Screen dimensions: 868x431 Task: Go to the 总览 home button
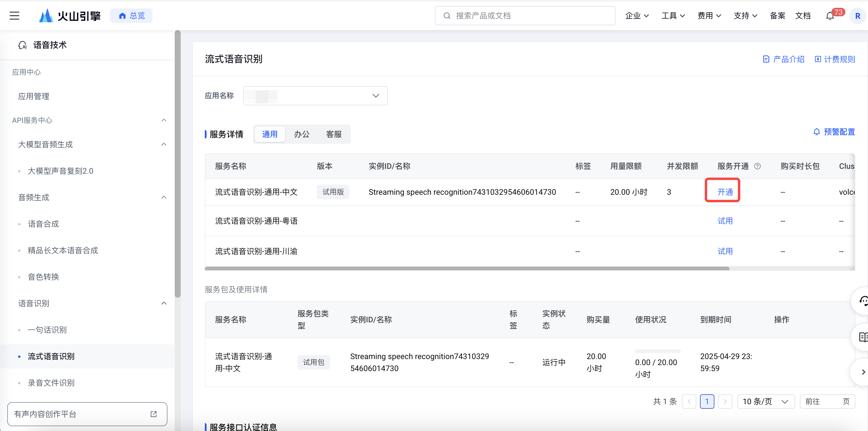click(x=131, y=15)
